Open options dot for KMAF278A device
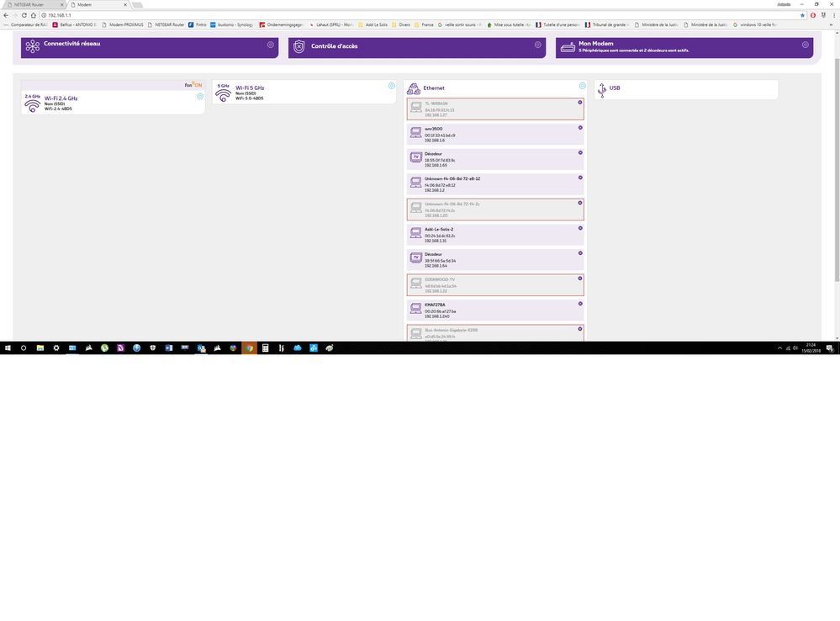Viewport: 840px width, 621px height. (x=580, y=304)
